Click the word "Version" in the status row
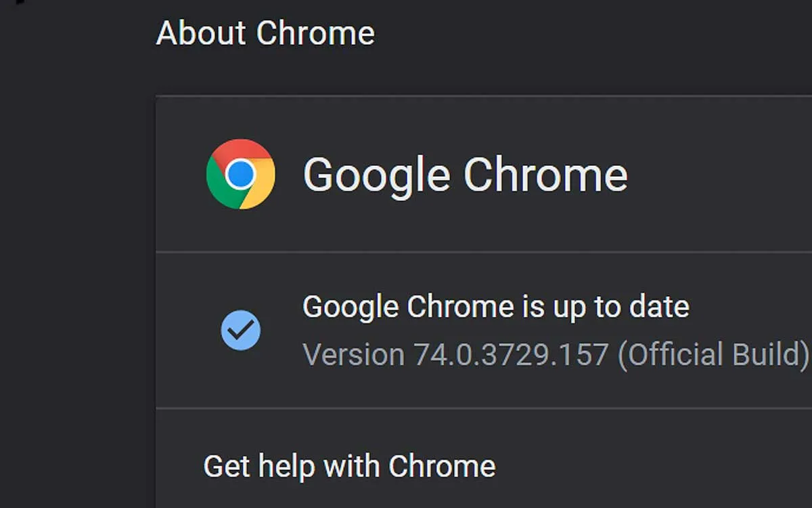This screenshot has width=812, height=508. click(353, 355)
